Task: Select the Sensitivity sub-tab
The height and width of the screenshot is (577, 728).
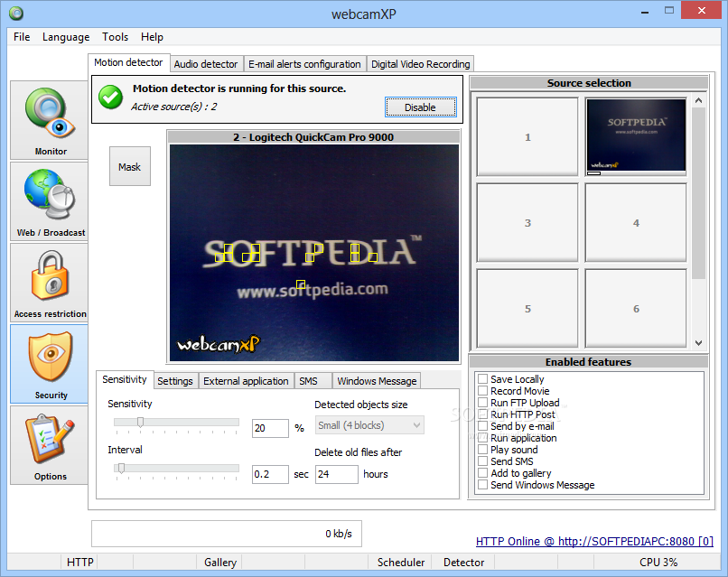Action: tap(125, 380)
